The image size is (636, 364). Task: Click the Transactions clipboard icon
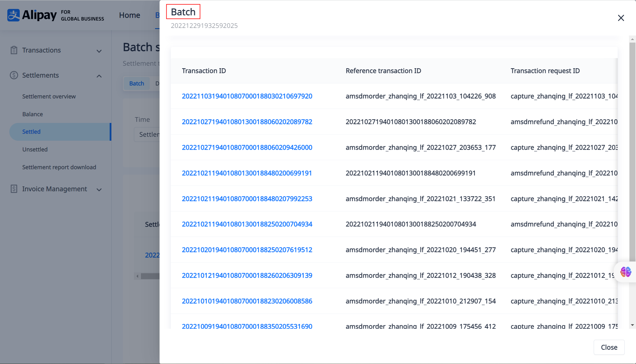pyautogui.click(x=14, y=50)
